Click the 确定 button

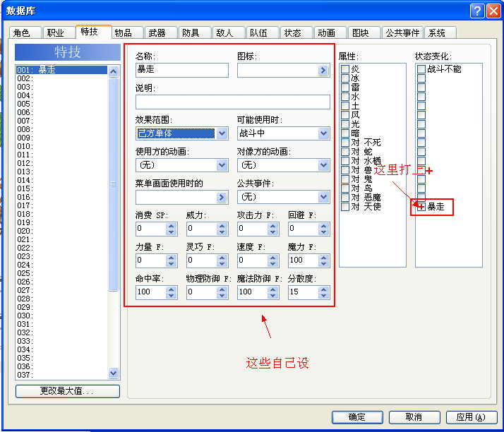[x=357, y=417]
